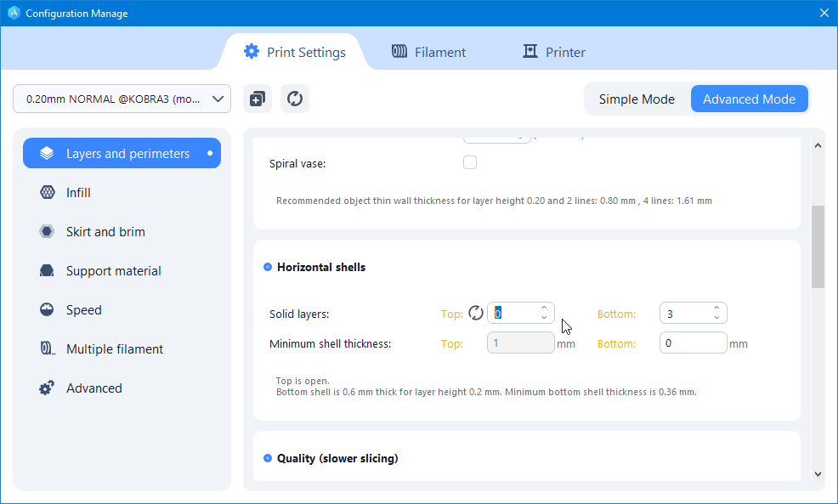This screenshot has height=504, width=838.
Task: Decrease the Top solid layers value
Action: (544, 318)
